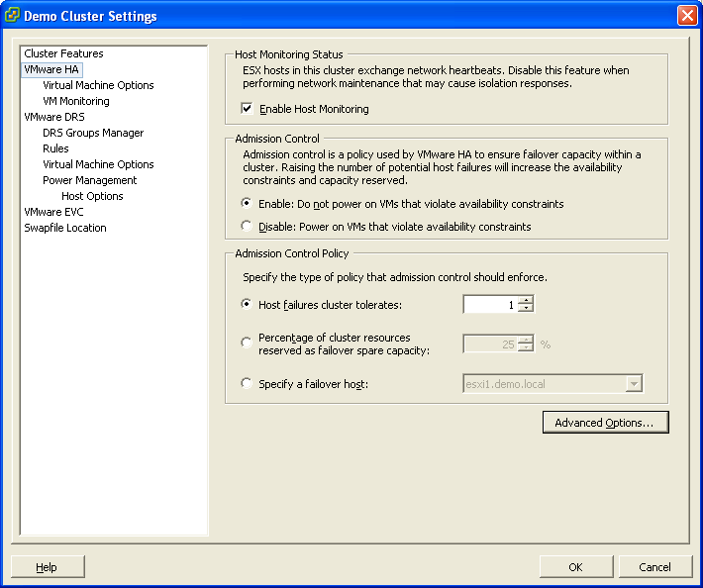The width and height of the screenshot is (703, 588).
Task: Toggle Enable Host Monitoring checkbox
Action: click(x=247, y=109)
